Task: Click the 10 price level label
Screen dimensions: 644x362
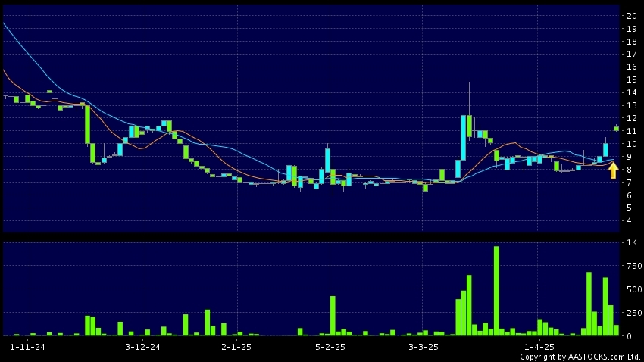Action: click(632, 144)
